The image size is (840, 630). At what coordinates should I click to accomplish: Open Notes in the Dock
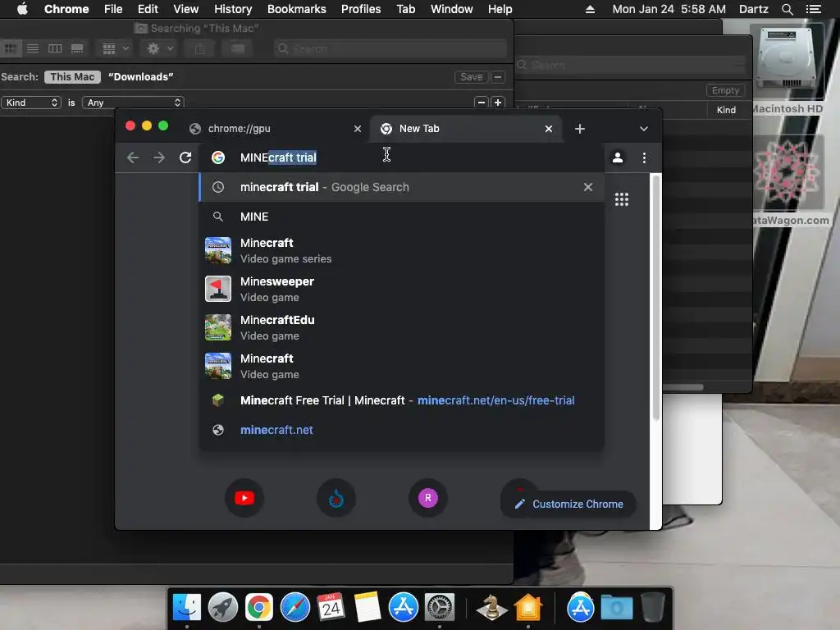[x=367, y=608]
